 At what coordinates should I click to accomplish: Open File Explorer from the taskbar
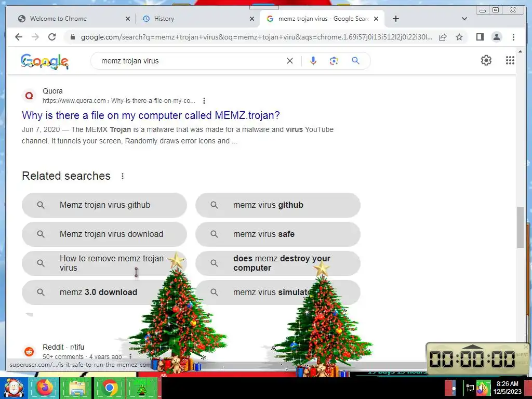point(77,388)
